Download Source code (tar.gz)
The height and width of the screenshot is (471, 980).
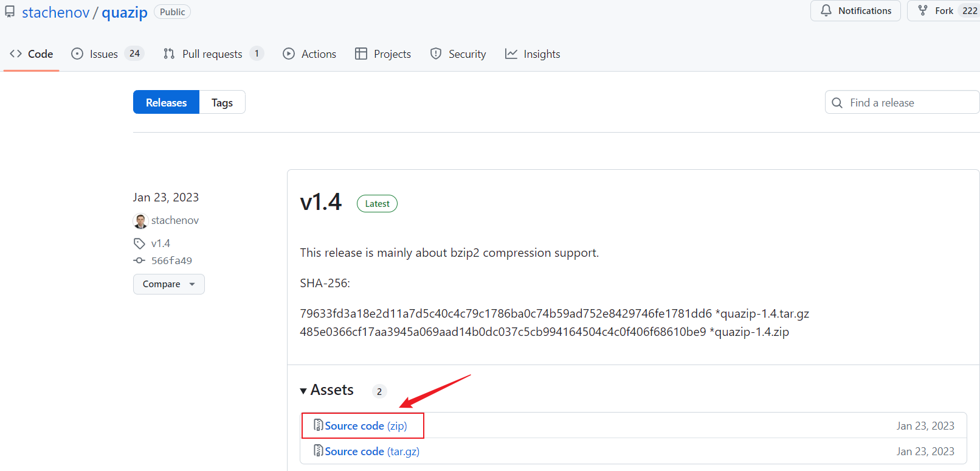[372, 452]
